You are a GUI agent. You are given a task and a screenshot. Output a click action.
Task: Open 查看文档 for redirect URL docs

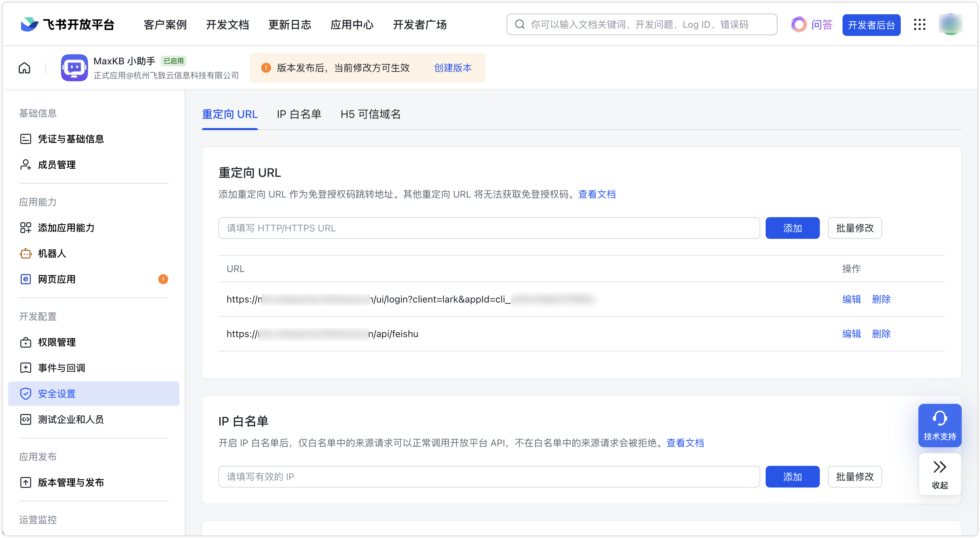click(x=597, y=194)
